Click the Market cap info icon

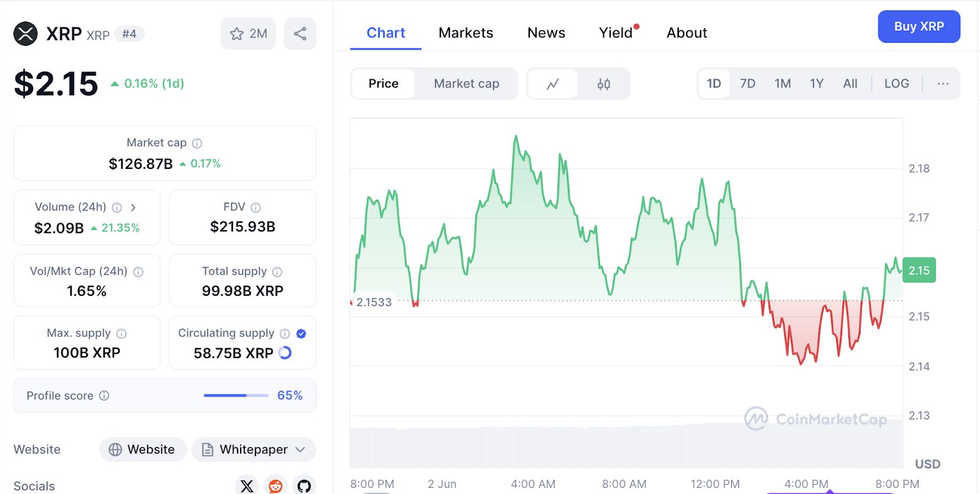[x=197, y=143]
